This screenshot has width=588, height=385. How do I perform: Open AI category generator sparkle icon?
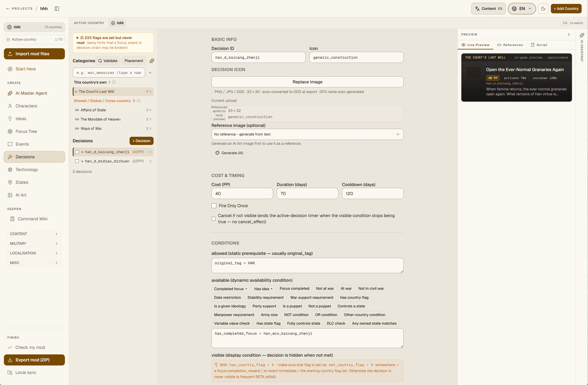tap(152, 61)
